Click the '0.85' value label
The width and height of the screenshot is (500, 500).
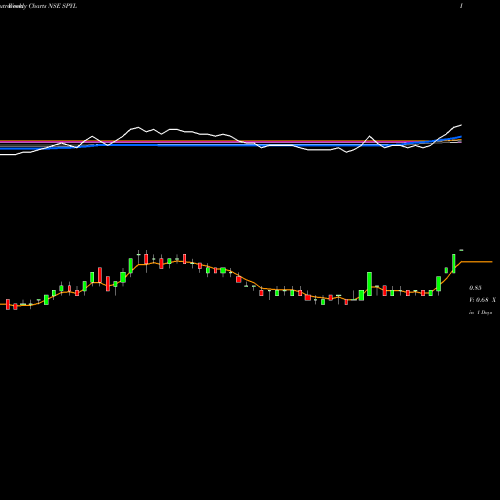(x=475, y=288)
